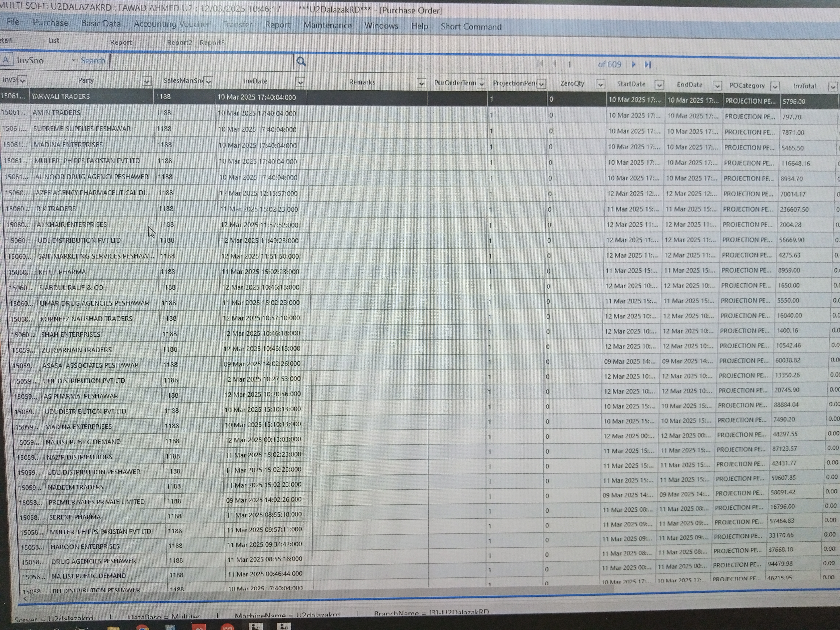Go to the next record page arrow
The height and width of the screenshot is (630, 840).
point(633,65)
